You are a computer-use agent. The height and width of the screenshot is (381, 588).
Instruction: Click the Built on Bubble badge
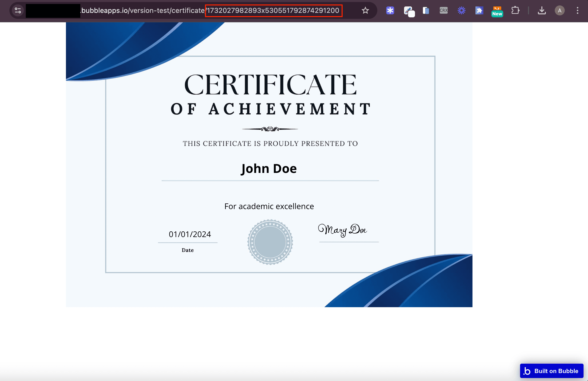pyautogui.click(x=552, y=371)
